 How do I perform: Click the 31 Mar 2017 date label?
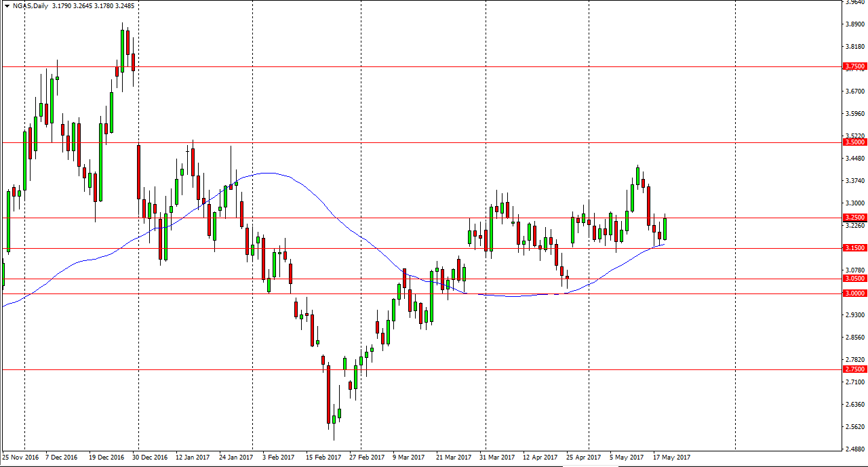497,458
